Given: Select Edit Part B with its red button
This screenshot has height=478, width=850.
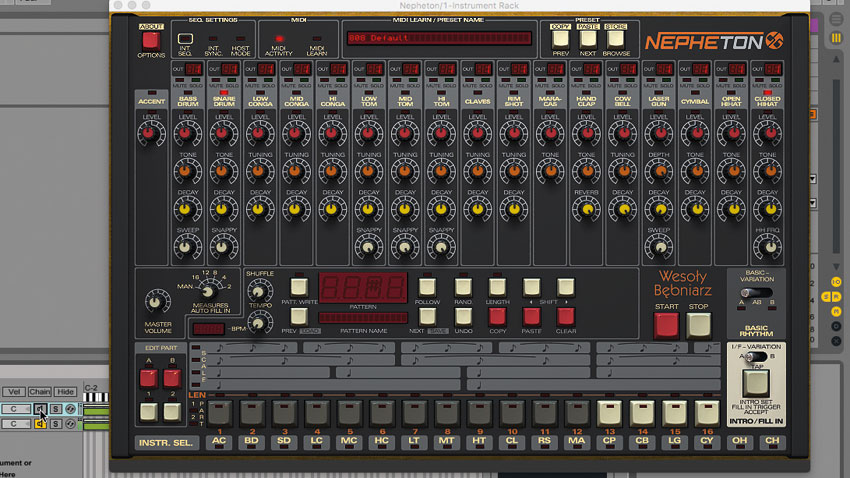Looking at the screenshot, I should (x=172, y=378).
